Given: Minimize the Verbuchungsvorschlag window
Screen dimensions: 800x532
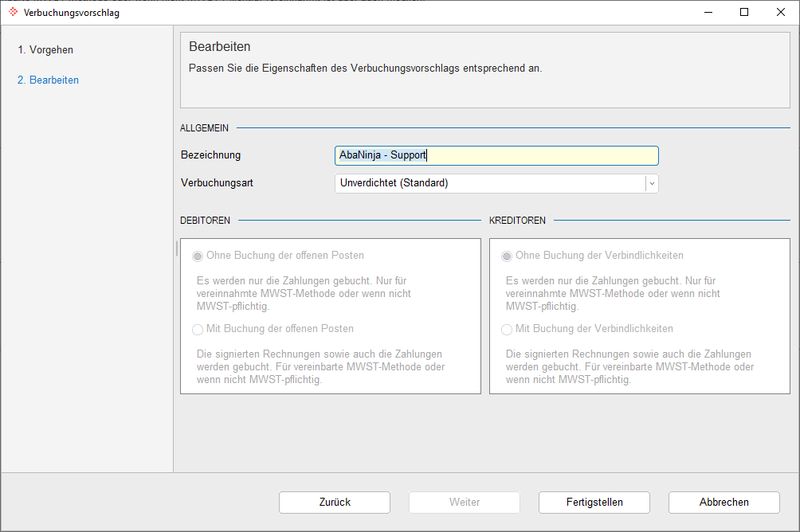Looking at the screenshot, I should (x=708, y=12).
